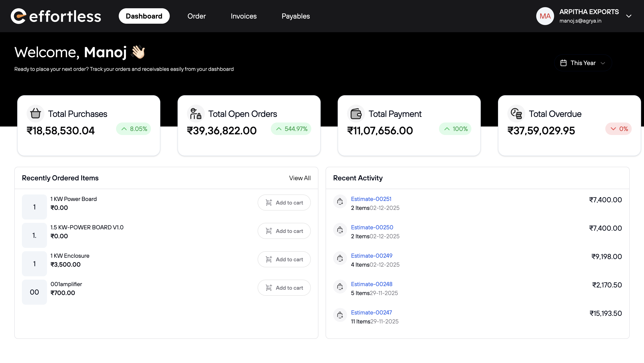View All recently ordered items

pos(300,178)
